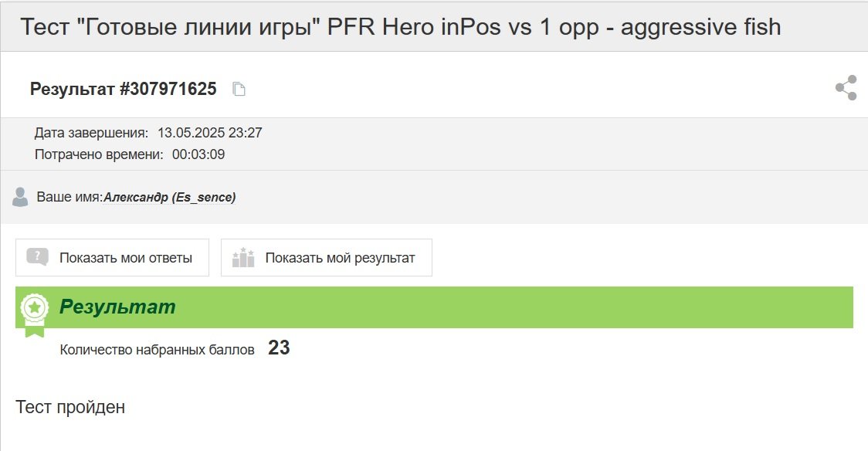Click the green Результат banner
The width and height of the screenshot is (868, 451).
(434, 307)
